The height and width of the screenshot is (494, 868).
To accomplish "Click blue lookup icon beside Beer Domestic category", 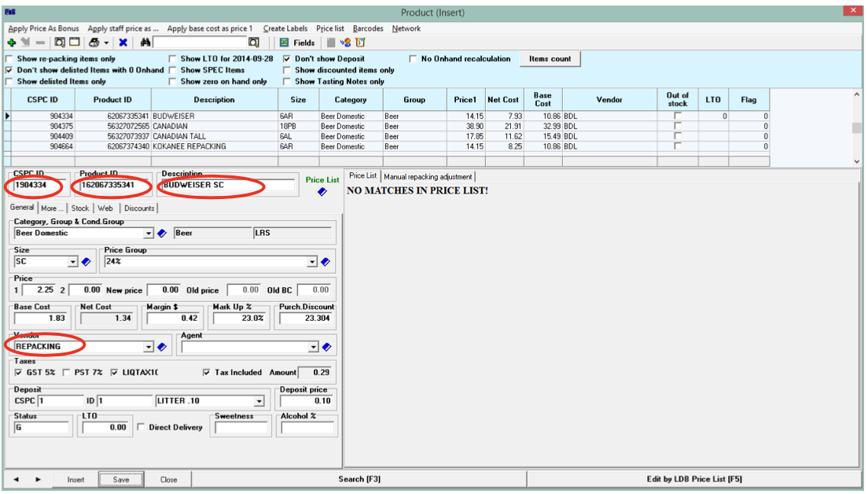I will [x=162, y=234].
